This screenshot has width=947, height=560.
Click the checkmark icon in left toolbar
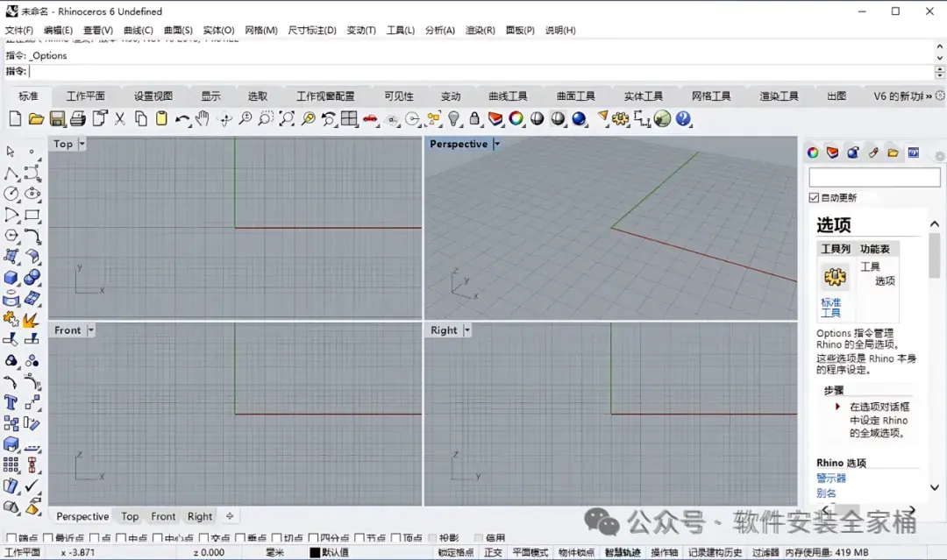[x=32, y=485]
